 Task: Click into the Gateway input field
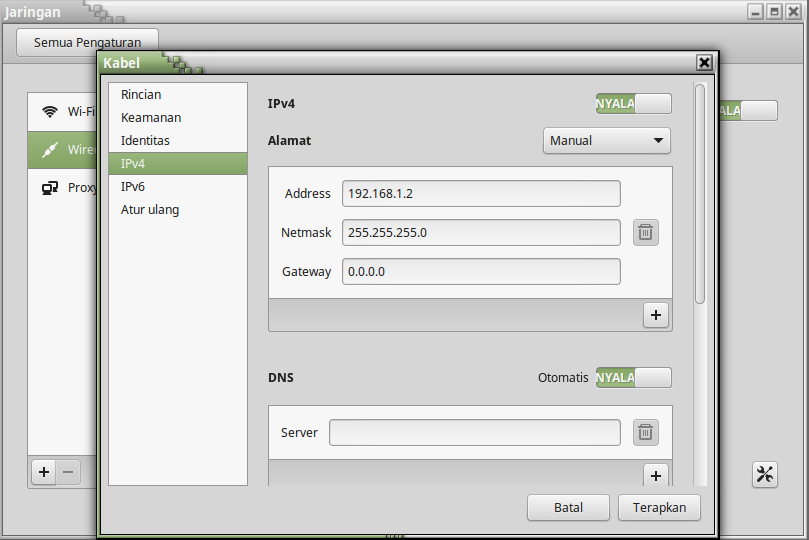[480, 272]
